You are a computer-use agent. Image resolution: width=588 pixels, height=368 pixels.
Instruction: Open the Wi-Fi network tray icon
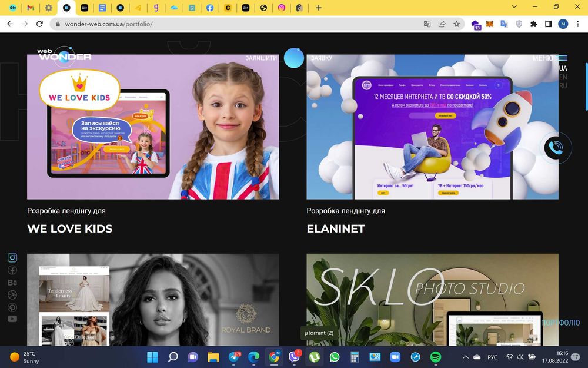pos(509,357)
